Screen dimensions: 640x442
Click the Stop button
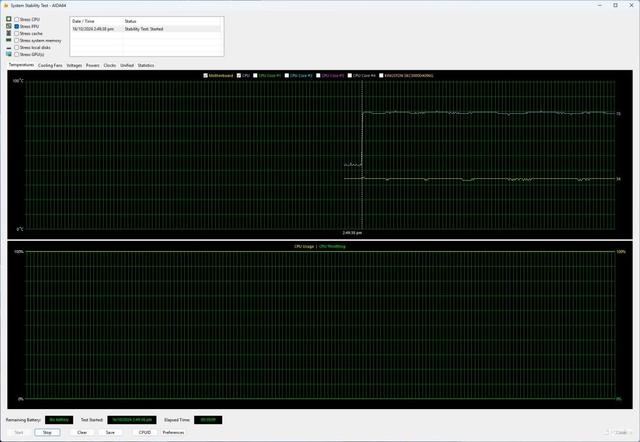point(47,432)
